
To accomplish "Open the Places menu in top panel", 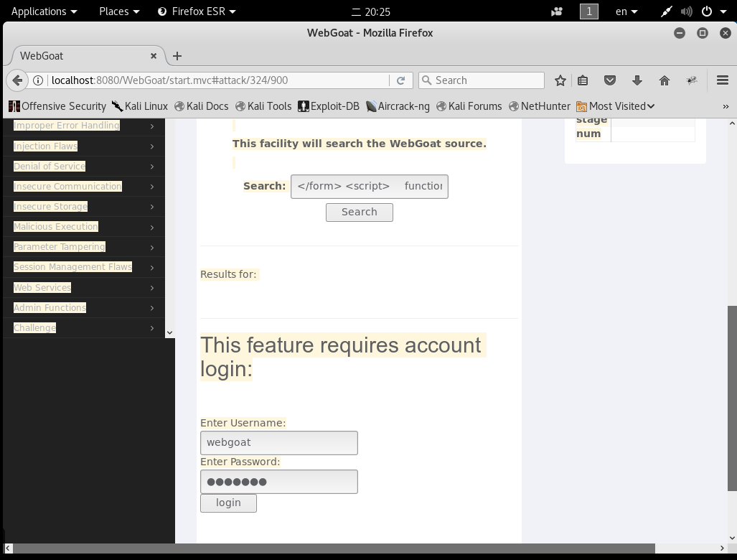I will (x=119, y=11).
